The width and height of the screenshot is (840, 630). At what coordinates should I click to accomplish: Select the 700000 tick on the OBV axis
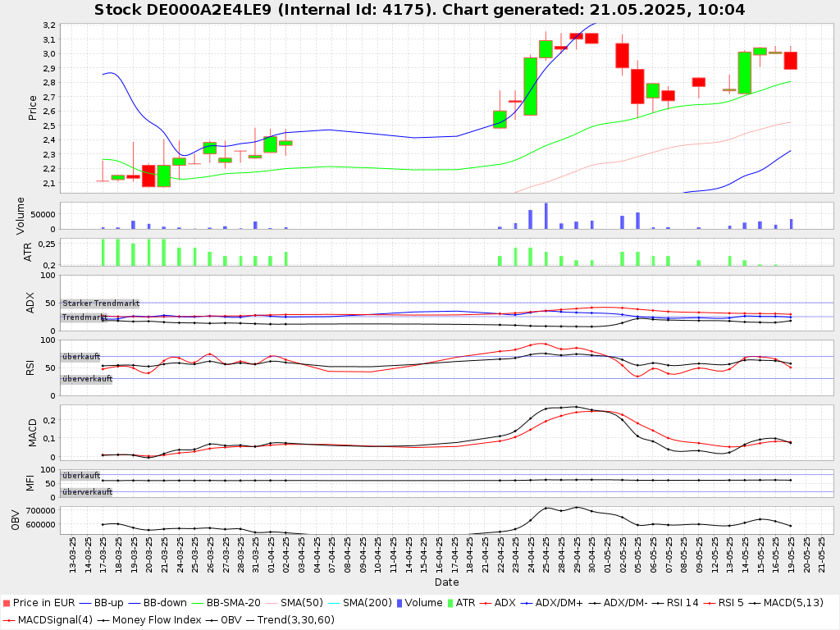41,510
